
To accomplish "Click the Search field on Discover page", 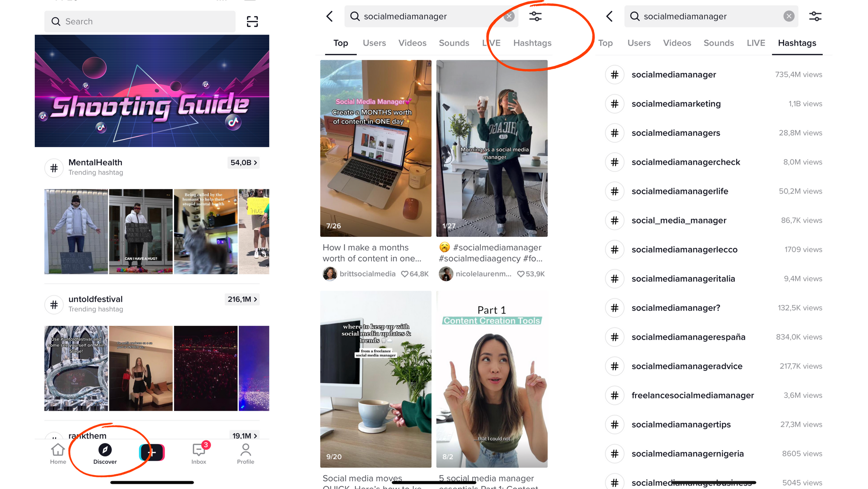I will coord(140,22).
